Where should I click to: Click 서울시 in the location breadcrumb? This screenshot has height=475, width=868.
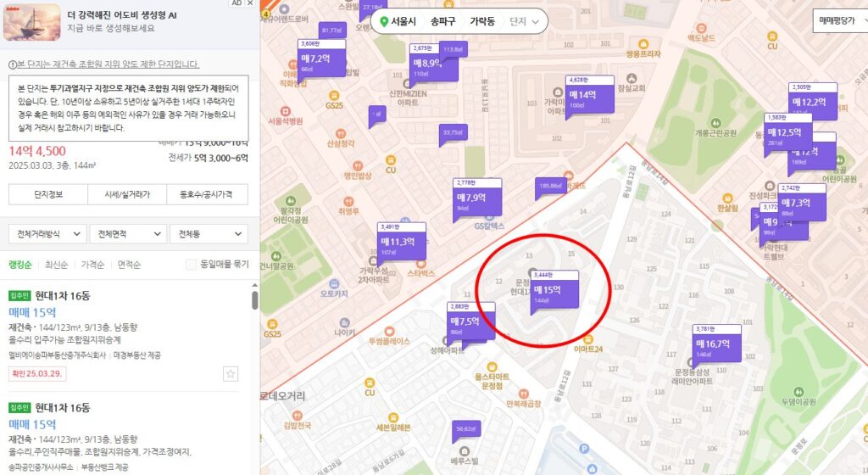click(403, 21)
